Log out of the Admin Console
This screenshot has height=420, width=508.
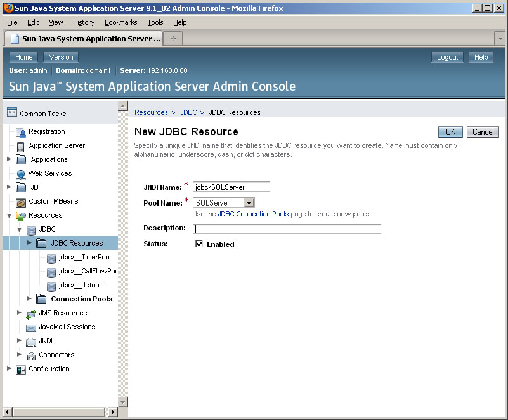tap(447, 57)
